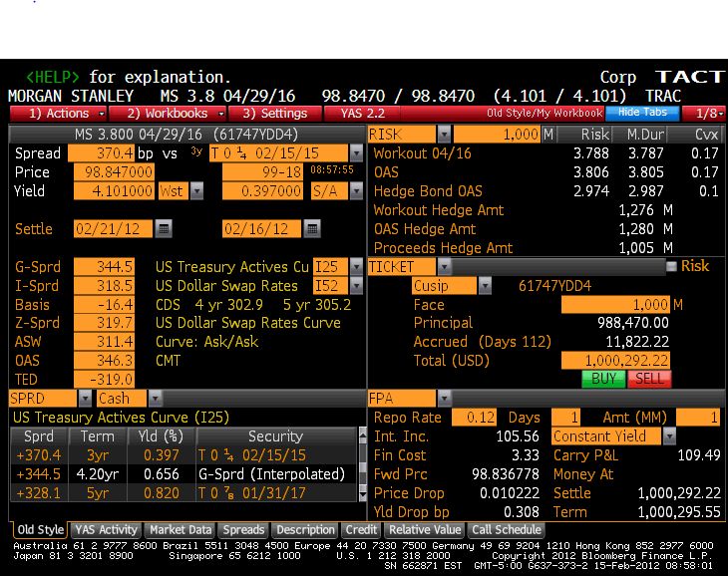Click the Spread 370.4 input field
This screenshot has width=728, height=576.
click(x=101, y=153)
